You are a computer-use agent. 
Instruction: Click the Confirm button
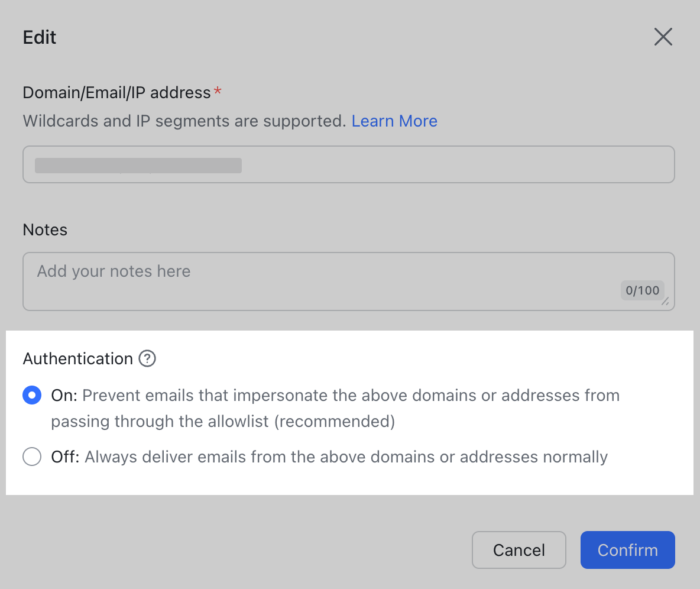click(x=627, y=550)
